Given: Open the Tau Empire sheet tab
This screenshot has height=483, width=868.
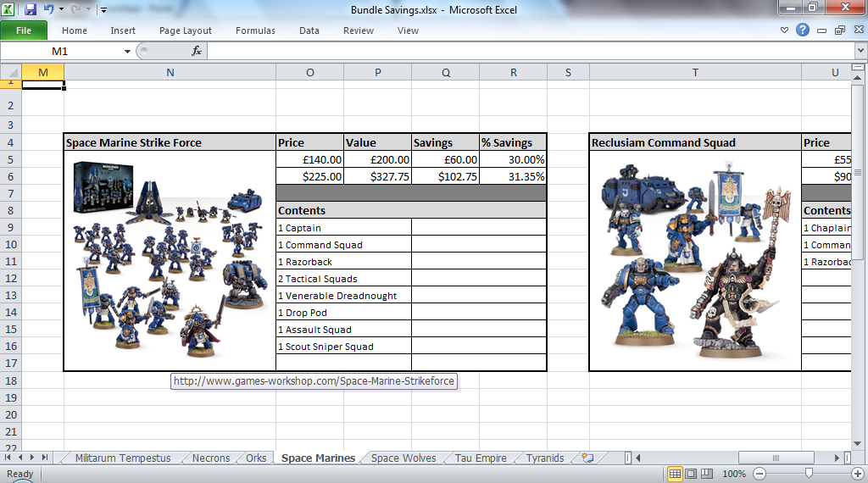Looking at the screenshot, I should pos(481,458).
